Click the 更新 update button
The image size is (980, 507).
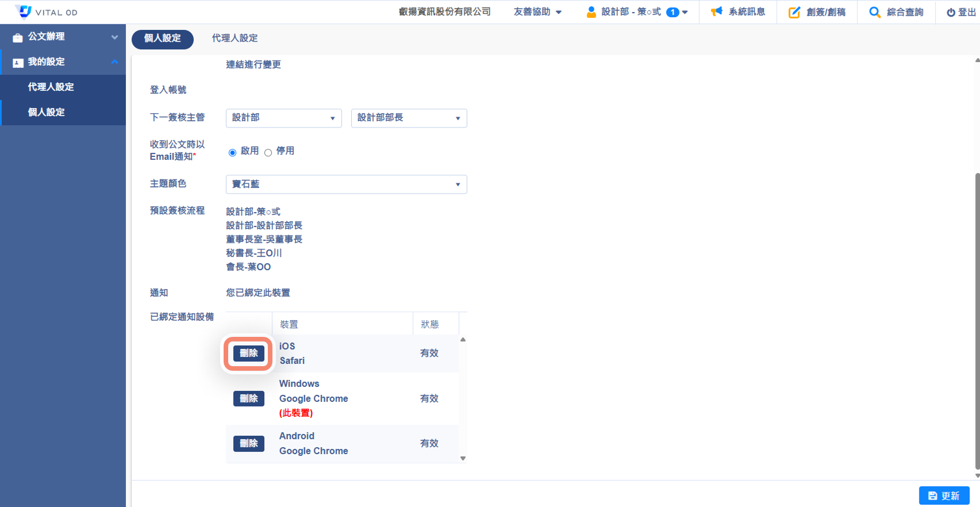pos(944,496)
